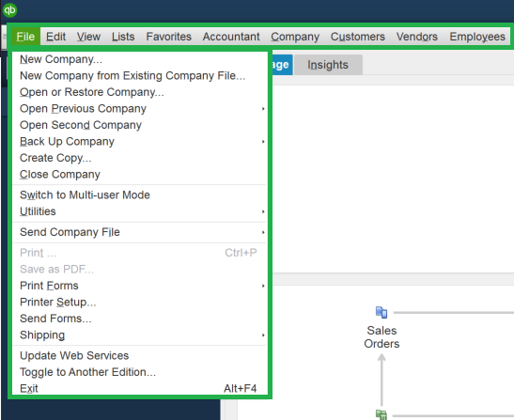The image size is (514, 420).
Task: Expand the Utilities submenu
Action: coord(140,211)
